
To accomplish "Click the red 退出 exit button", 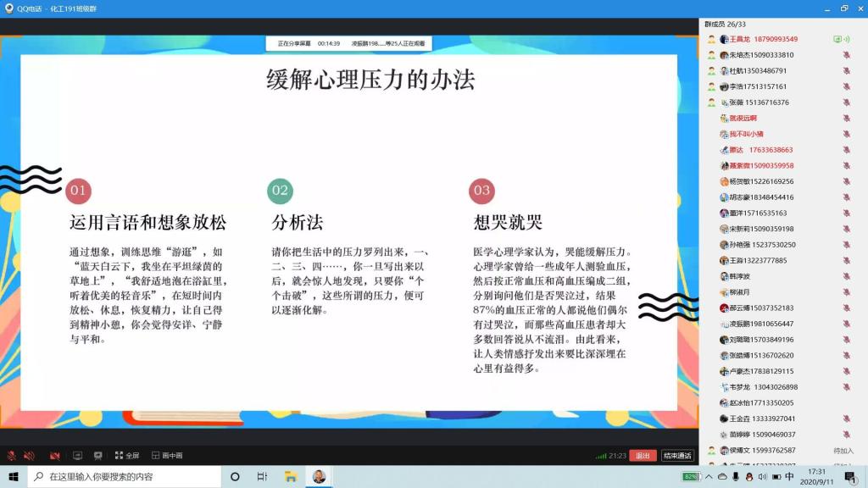I will (x=643, y=456).
